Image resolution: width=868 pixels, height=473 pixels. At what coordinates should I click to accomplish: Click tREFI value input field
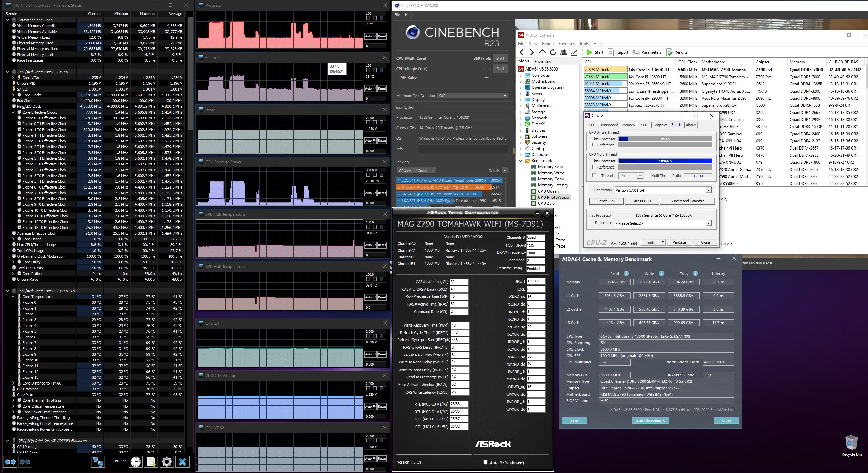535,281
